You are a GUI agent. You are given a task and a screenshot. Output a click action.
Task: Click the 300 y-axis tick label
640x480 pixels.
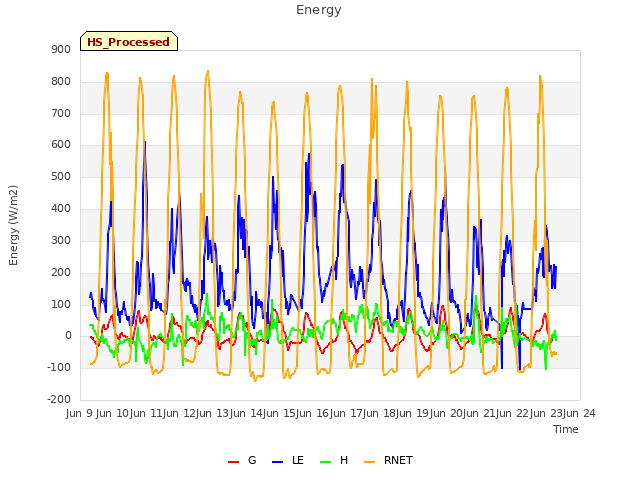(61, 240)
